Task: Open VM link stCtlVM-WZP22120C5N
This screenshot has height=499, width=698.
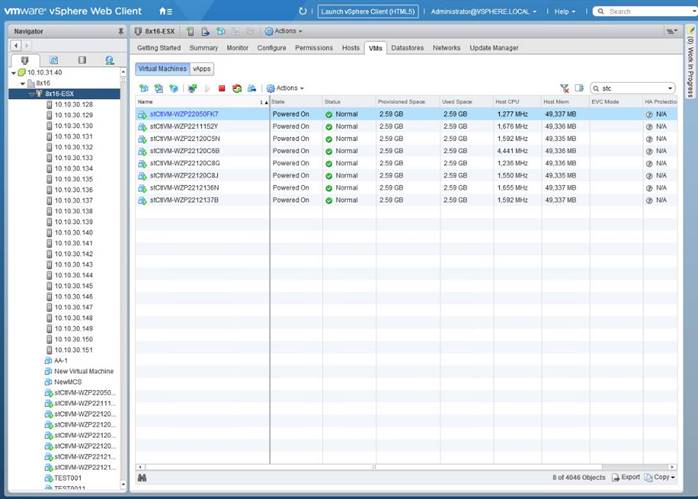Action: click(185, 139)
